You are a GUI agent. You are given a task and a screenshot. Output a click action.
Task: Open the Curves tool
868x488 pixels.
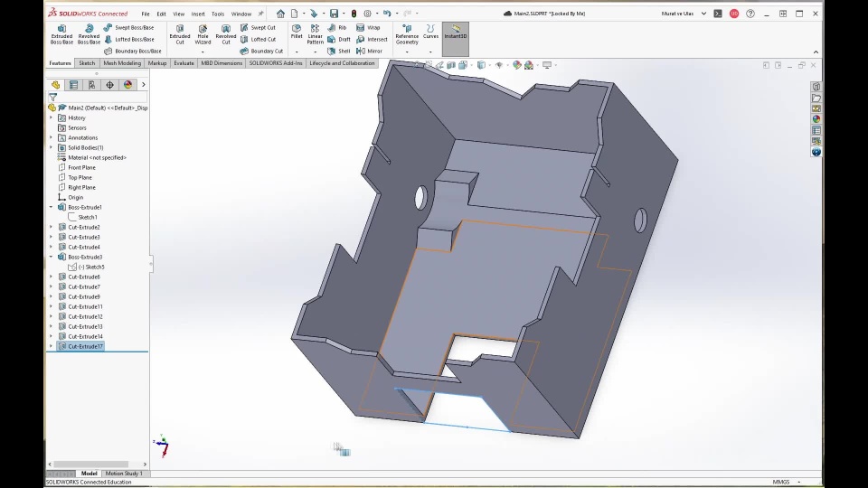[x=430, y=32]
